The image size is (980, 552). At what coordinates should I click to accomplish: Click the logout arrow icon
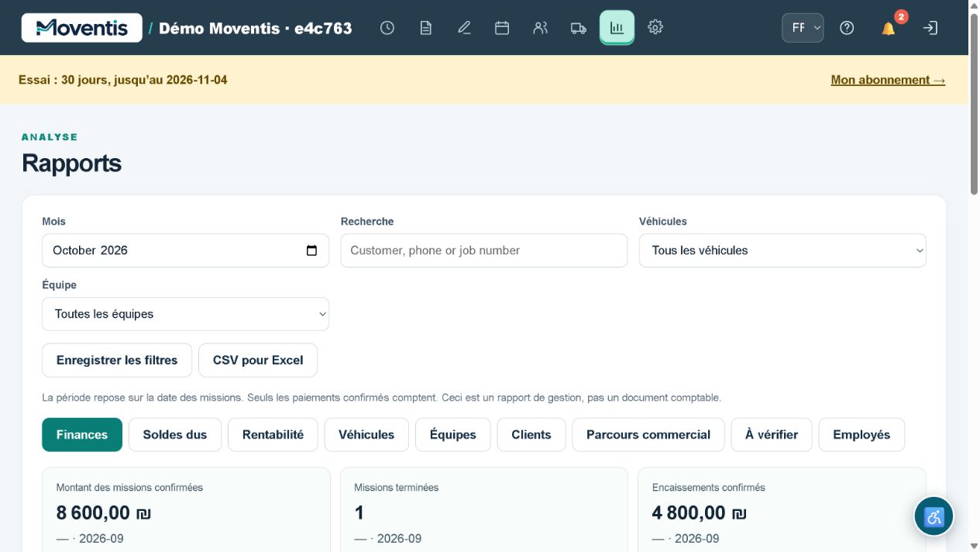click(x=930, y=28)
